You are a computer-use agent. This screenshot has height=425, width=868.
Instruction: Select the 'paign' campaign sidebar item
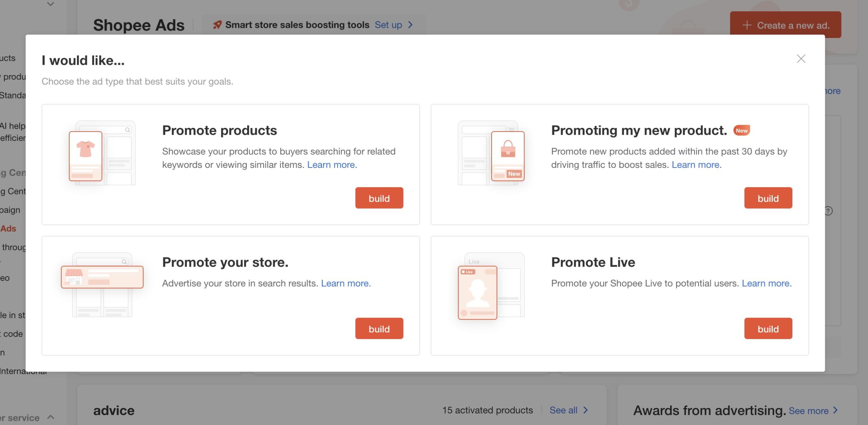10,210
